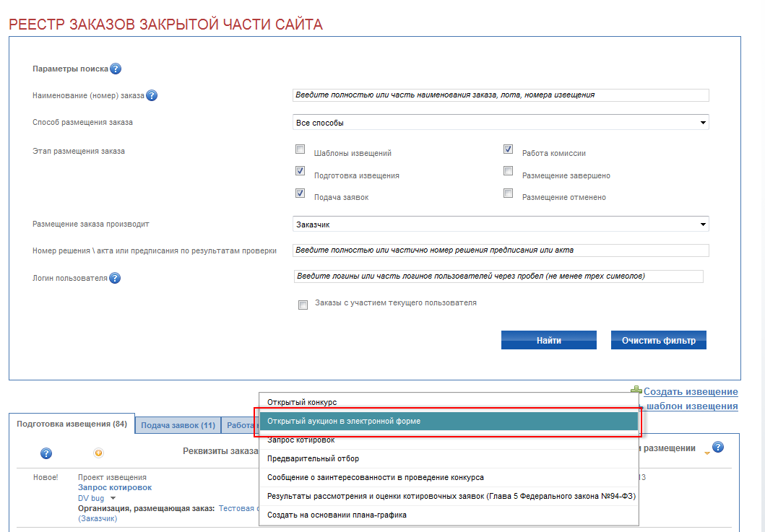Open help icon next to Параметры поиска

[115, 69]
